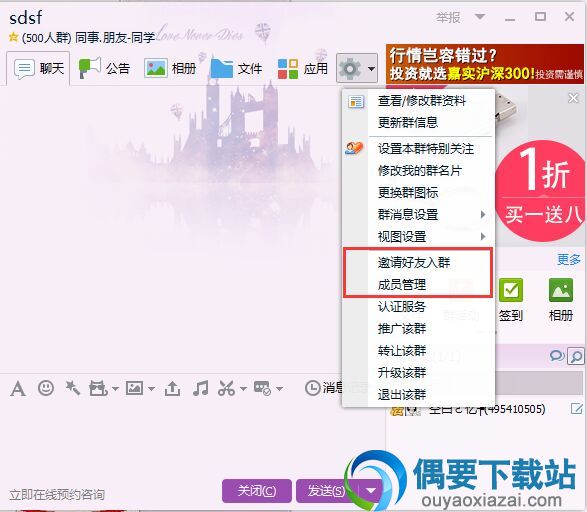Image resolution: width=587 pixels, height=512 pixels.
Task: Click the send picture icon
Action: pyautogui.click(x=134, y=388)
